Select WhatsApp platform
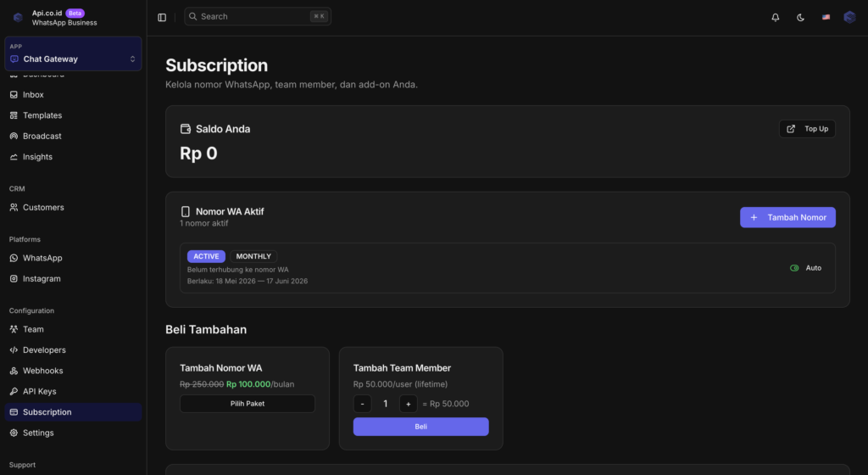868x475 pixels. 73,258
